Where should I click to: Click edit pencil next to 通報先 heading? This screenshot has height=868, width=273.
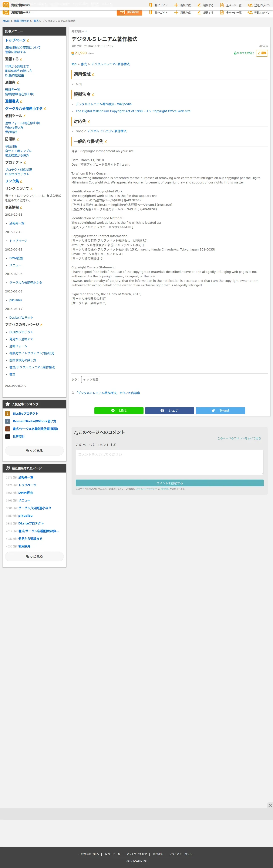point(18,83)
